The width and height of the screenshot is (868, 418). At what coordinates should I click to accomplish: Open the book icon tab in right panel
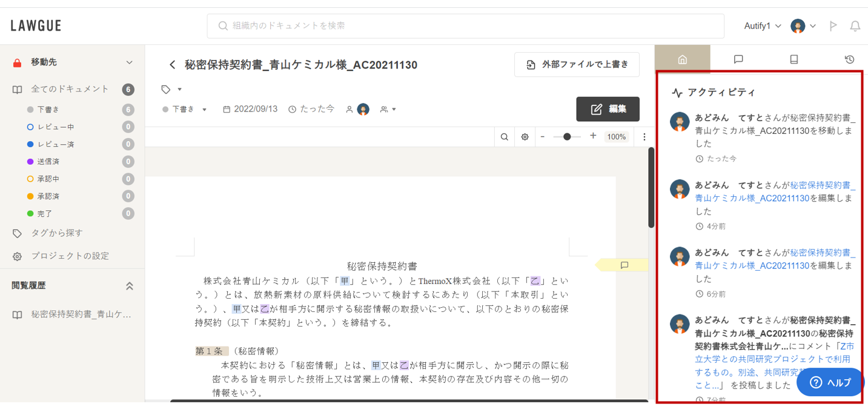793,59
